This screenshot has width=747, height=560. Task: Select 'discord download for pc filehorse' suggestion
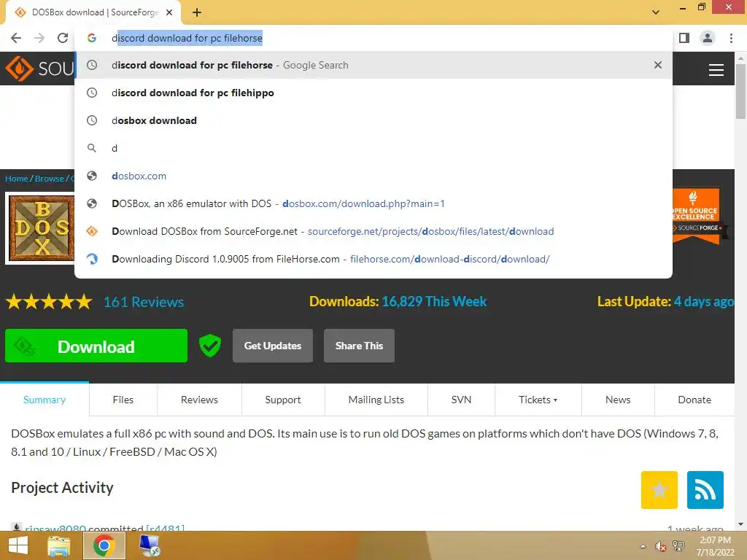tap(373, 65)
